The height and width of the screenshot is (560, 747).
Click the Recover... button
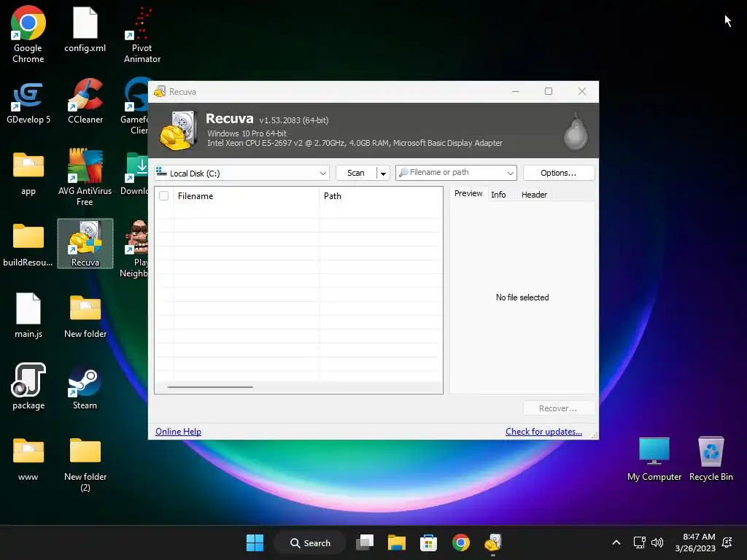558,408
